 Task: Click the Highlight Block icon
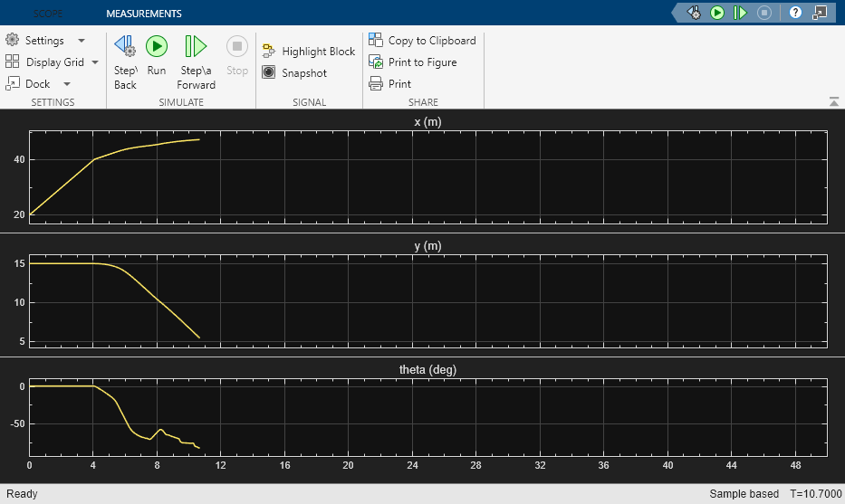(x=268, y=51)
